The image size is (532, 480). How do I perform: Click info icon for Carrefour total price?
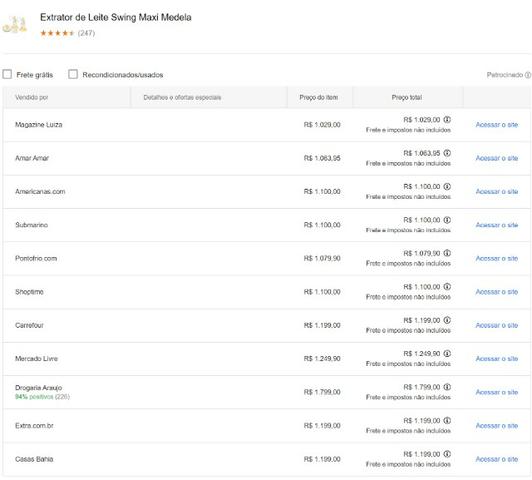click(x=447, y=320)
